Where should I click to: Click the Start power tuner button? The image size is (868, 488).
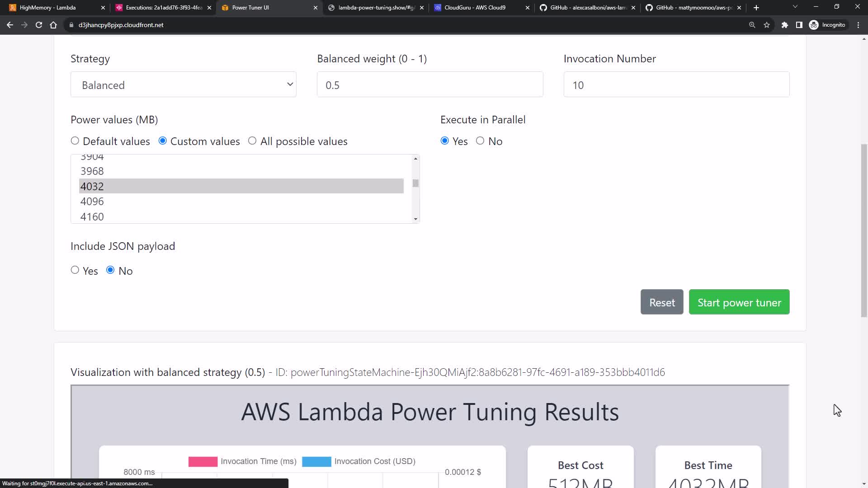click(739, 302)
